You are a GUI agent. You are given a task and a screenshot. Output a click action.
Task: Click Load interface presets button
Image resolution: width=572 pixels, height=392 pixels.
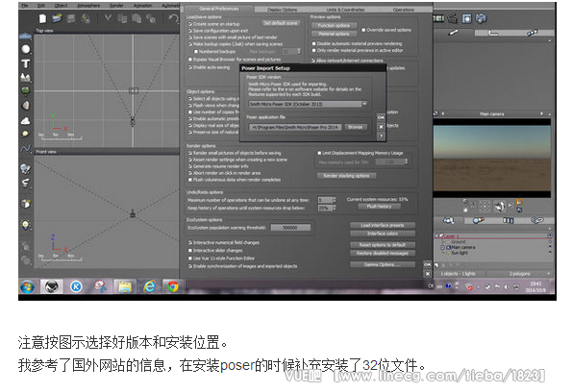383,226
